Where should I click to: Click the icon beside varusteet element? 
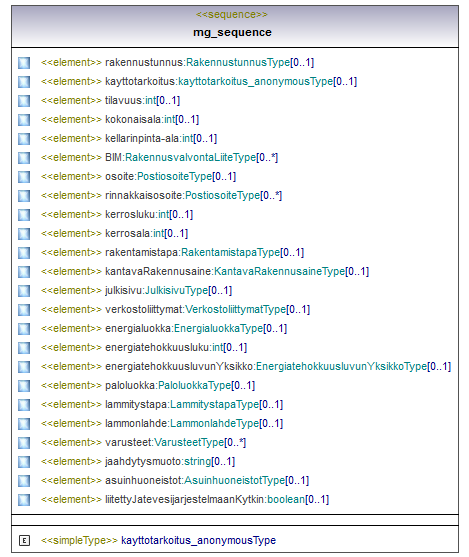(x=24, y=443)
